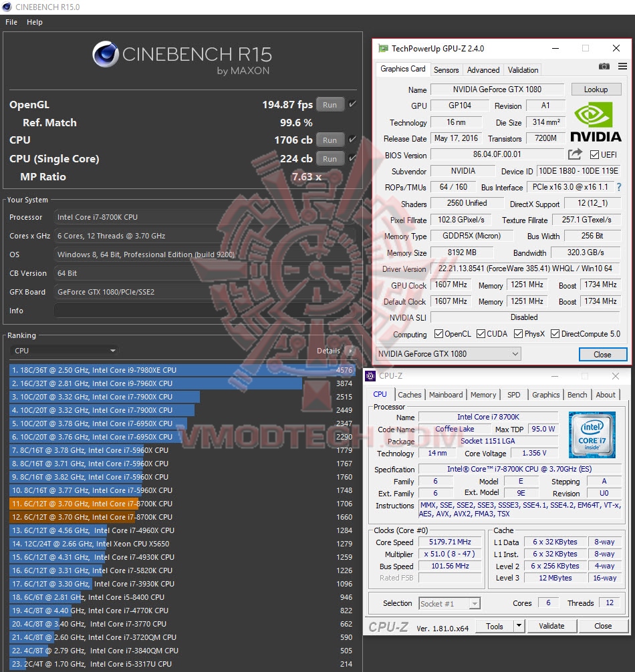Image resolution: width=635 pixels, height=672 pixels.
Task: Click the Details arrow icon in Ranking
Action: [x=350, y=351]
